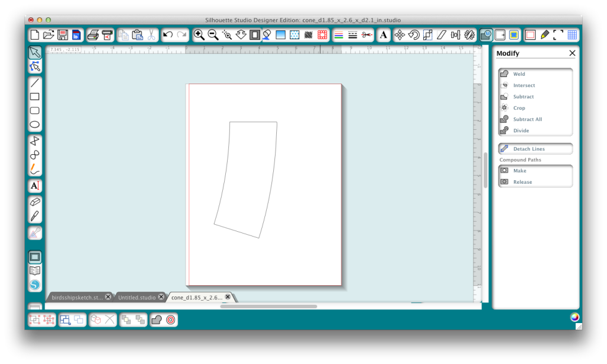Open the Rotate options panel
The width and height of the screenshot is (607, 364).
pyautogui.click(x=413, y=34)
